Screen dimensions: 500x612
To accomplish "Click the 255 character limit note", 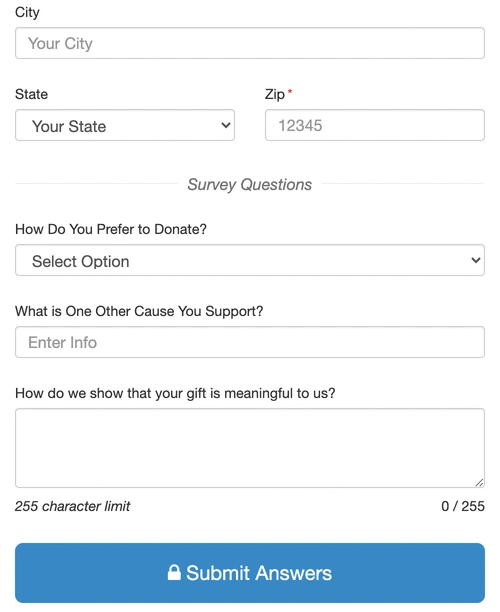I will [x=73, y=506].
